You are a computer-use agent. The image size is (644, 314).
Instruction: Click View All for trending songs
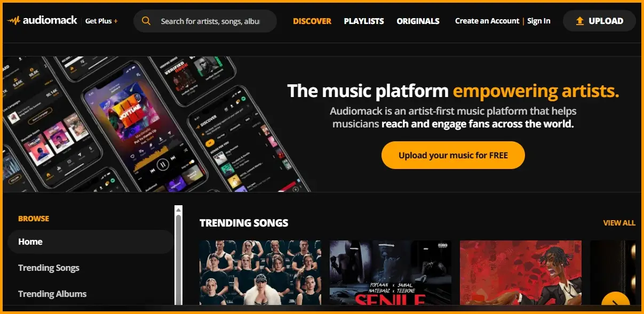point(619,223)
